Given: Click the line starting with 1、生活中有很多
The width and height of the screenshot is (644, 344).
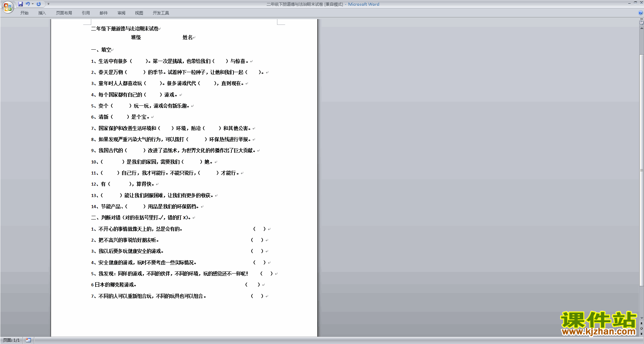Looking at the screenshot, I should [170, 61].
